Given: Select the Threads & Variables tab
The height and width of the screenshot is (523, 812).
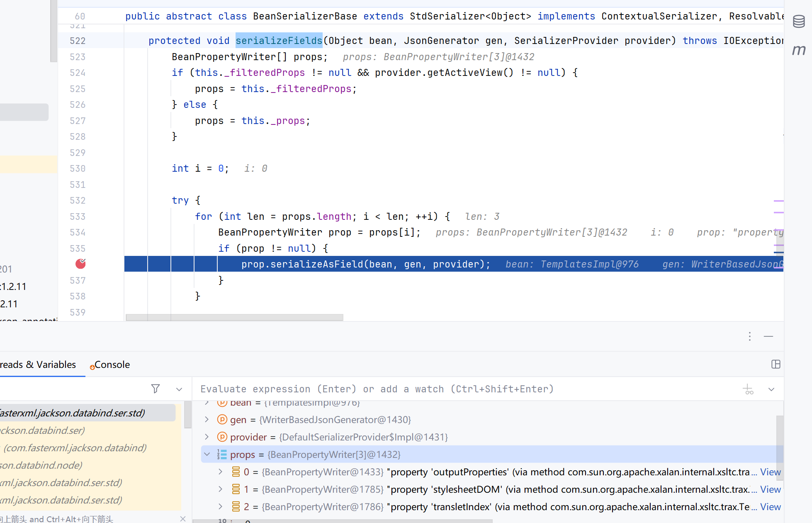Looking at the screenshot, I should [x=38, y=365].
